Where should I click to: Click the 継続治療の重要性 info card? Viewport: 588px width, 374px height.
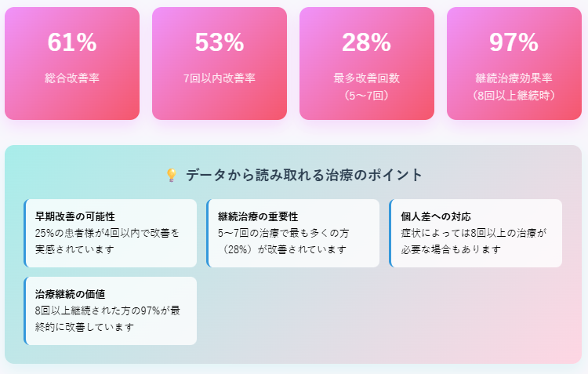click(x=293, y=234)
